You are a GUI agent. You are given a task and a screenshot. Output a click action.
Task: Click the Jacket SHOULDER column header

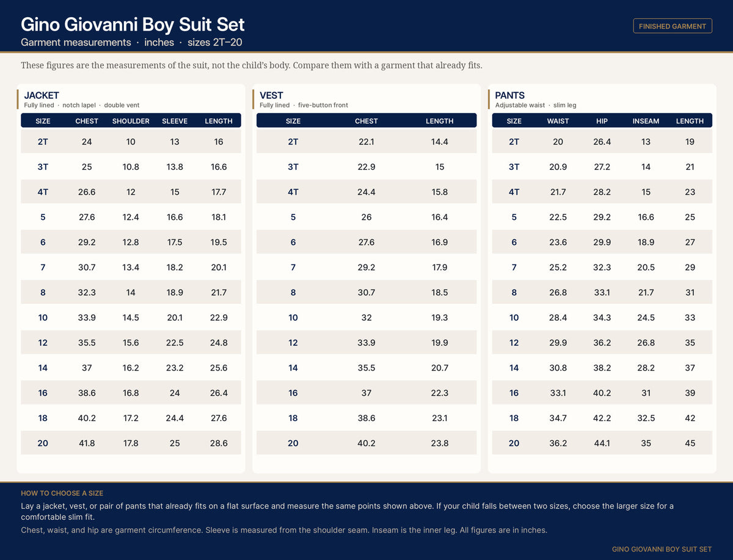(x=131, y=121)
